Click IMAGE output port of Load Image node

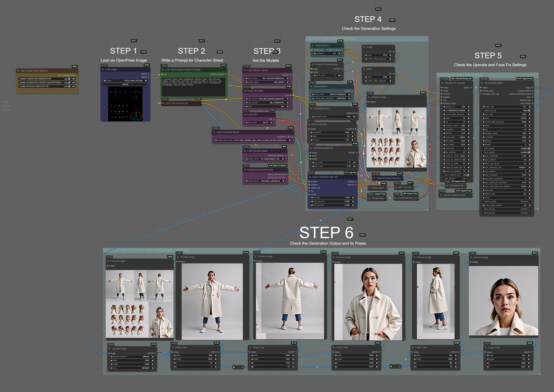point(149,74)
